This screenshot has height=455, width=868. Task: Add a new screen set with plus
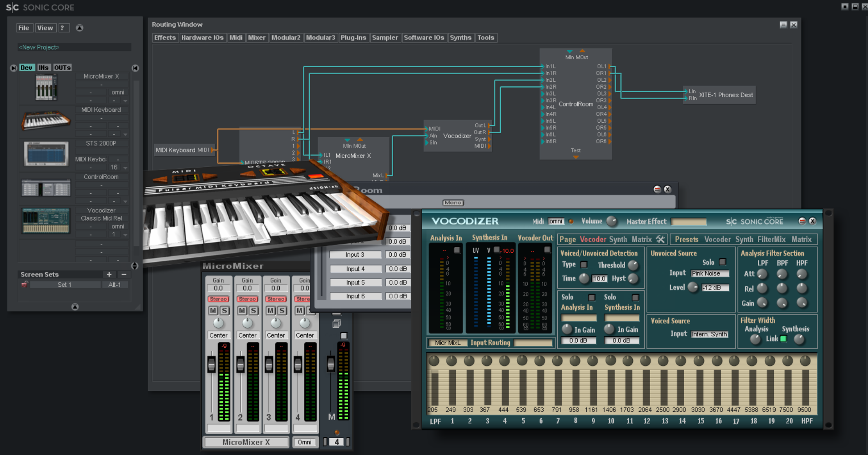tap(109, 275)
